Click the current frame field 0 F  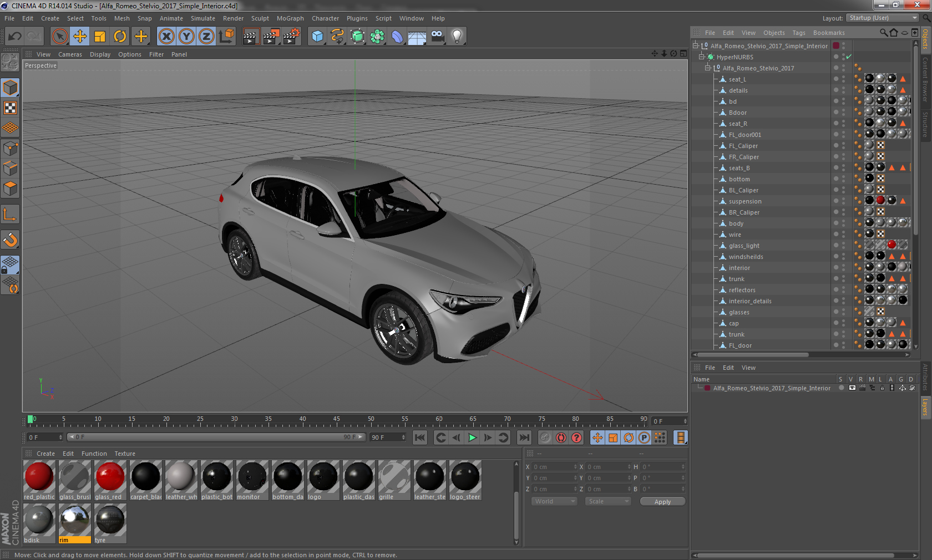(45, 437)
